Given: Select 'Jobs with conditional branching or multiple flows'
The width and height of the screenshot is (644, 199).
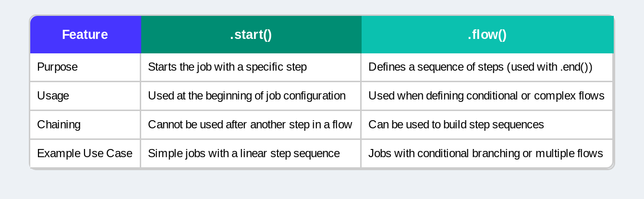Looking at the screenshot, I should click(x=486, y=154).
